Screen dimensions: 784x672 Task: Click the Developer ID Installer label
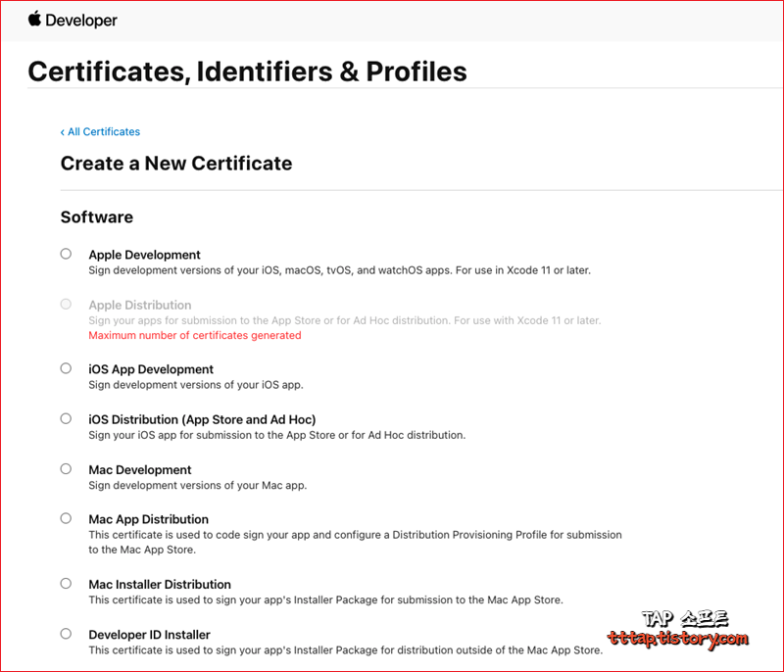(150, 635)
